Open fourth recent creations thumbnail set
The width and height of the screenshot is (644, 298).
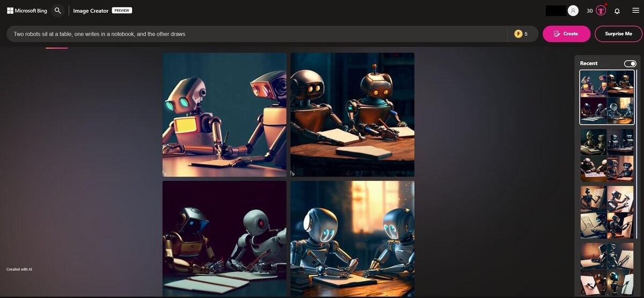point(607,269)
